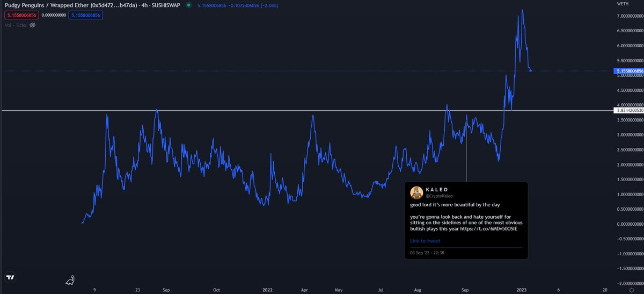Click the blue 5.1558006856 buy price box

(86, 16)
